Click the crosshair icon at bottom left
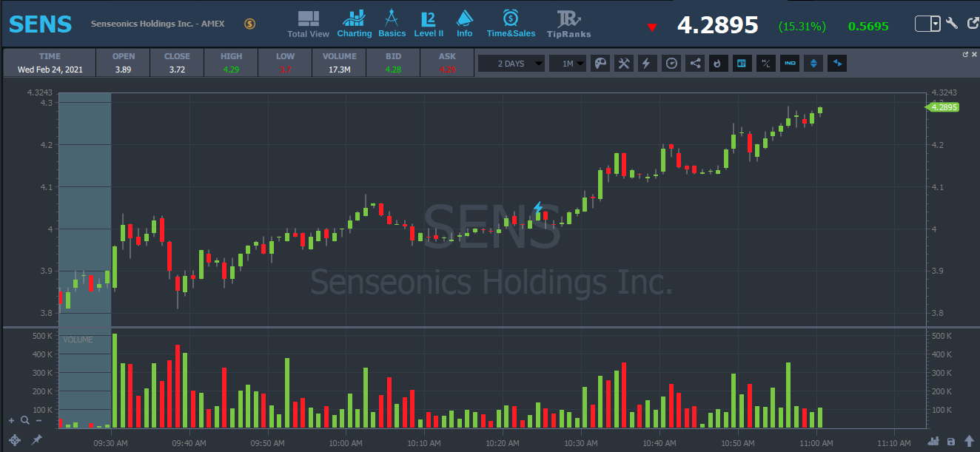 click(x=15, y=439)
